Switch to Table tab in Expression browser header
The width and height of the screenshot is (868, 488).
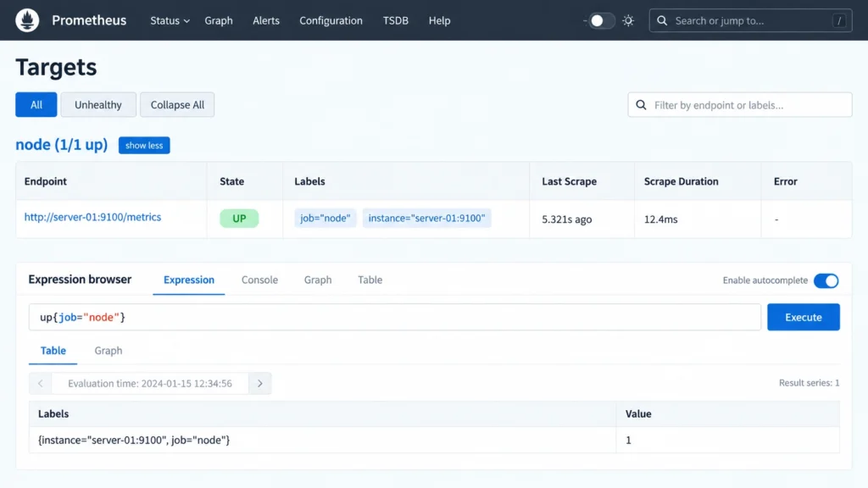[x=370, y=280]
